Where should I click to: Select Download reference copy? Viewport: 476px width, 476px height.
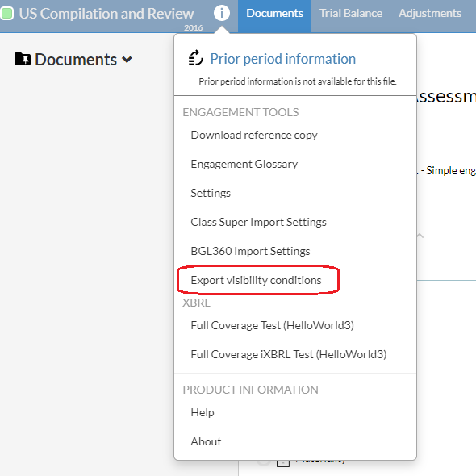pos(254,135)
